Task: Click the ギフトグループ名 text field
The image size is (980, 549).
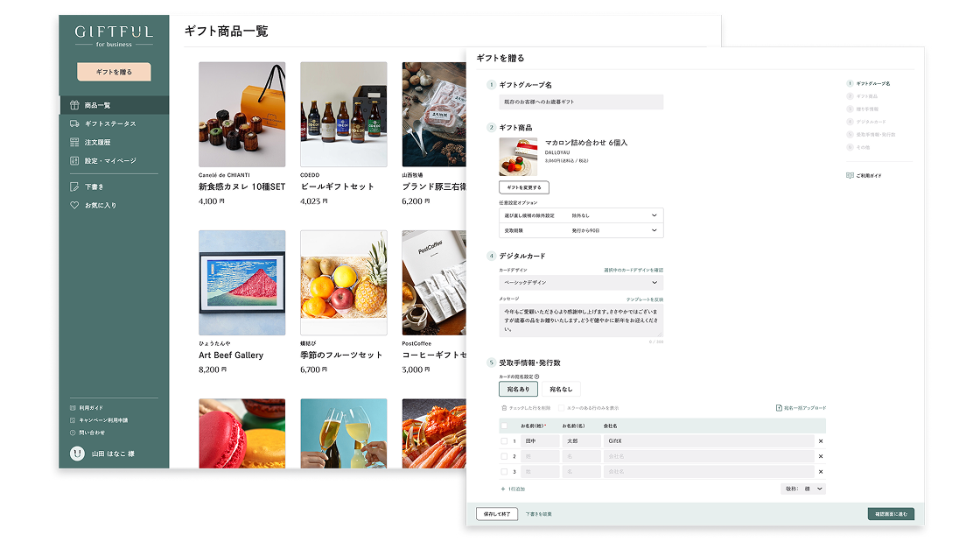Action: click(581, 102)
